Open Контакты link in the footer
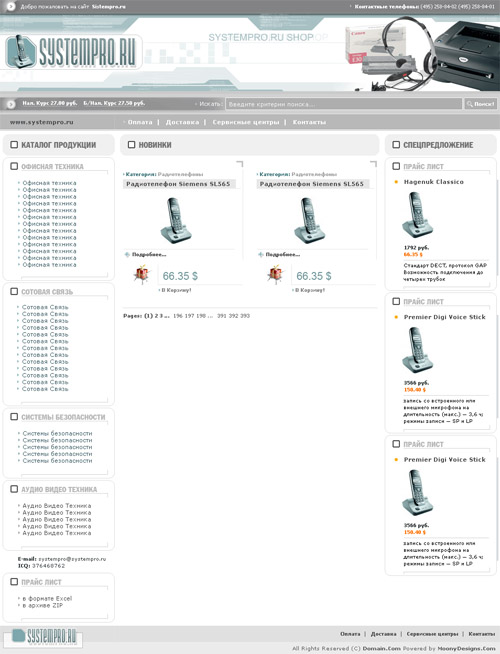This screenshot has height=654, width=500. click(482, 634)
